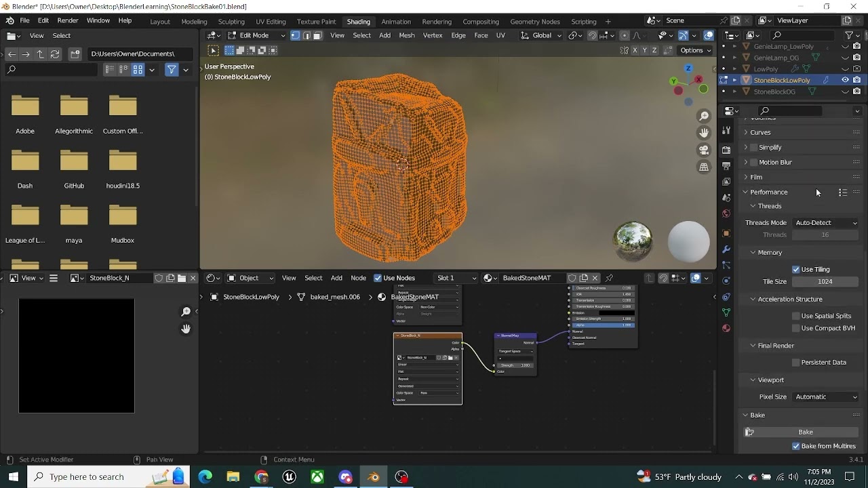Viewport: 868px width, 488px height.
Task: Enable the Motion Blur checkbox
Action: pos(753,162)
